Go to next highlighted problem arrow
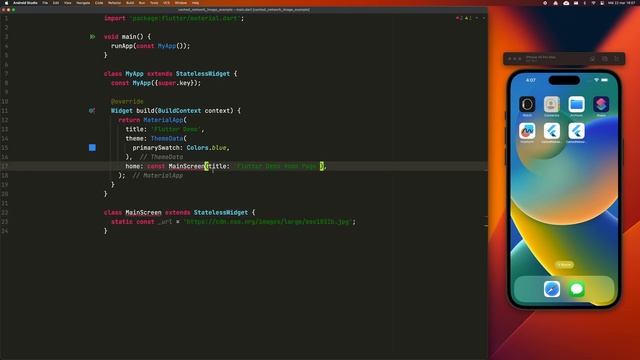The width and height of the screenshot is (640, 360). 484,18
